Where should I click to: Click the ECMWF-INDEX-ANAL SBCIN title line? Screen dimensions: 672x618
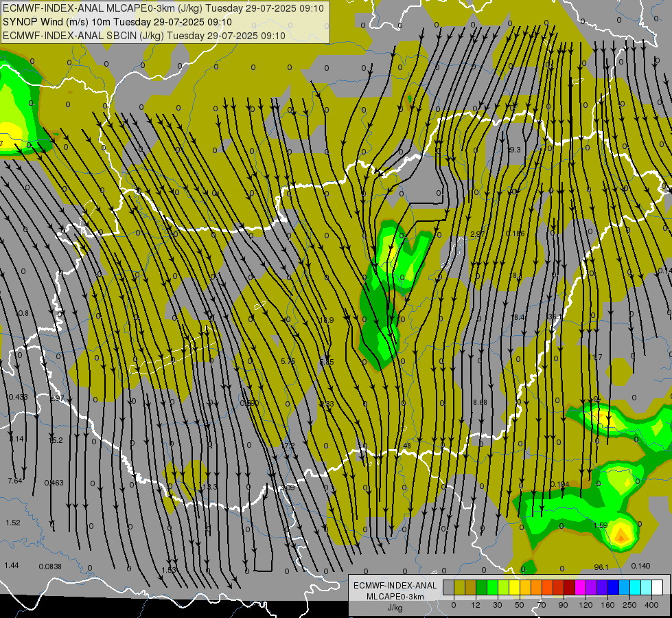pyautogui.click(x=144, y=36)
